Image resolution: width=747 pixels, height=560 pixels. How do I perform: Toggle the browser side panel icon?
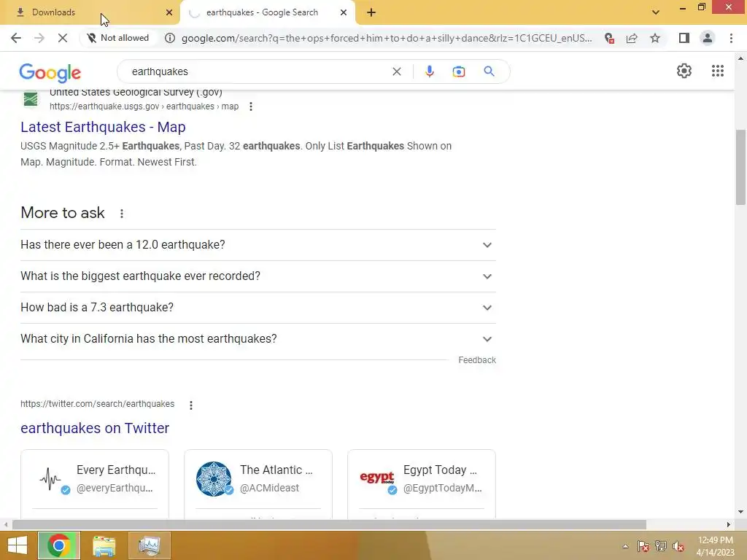684,38
